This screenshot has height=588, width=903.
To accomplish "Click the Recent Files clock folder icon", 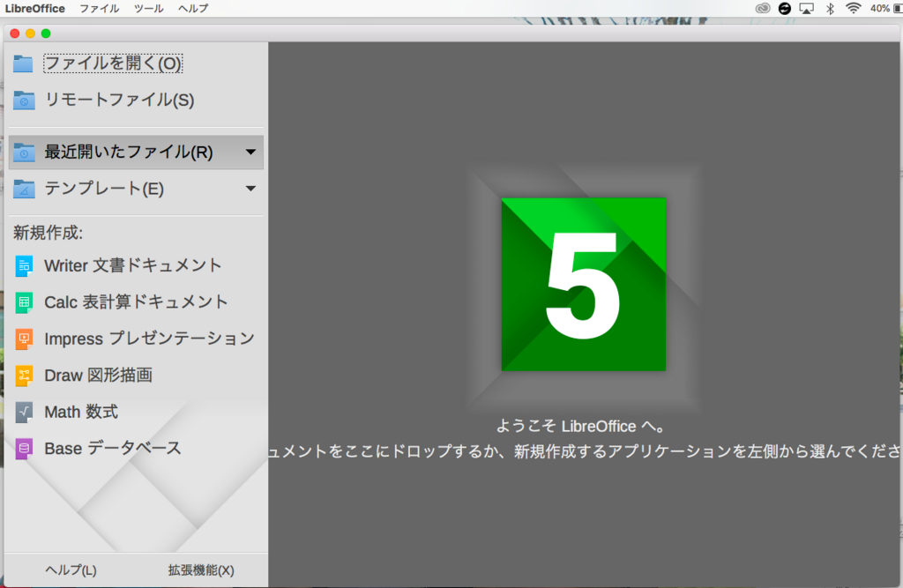I will click(24, 152).
